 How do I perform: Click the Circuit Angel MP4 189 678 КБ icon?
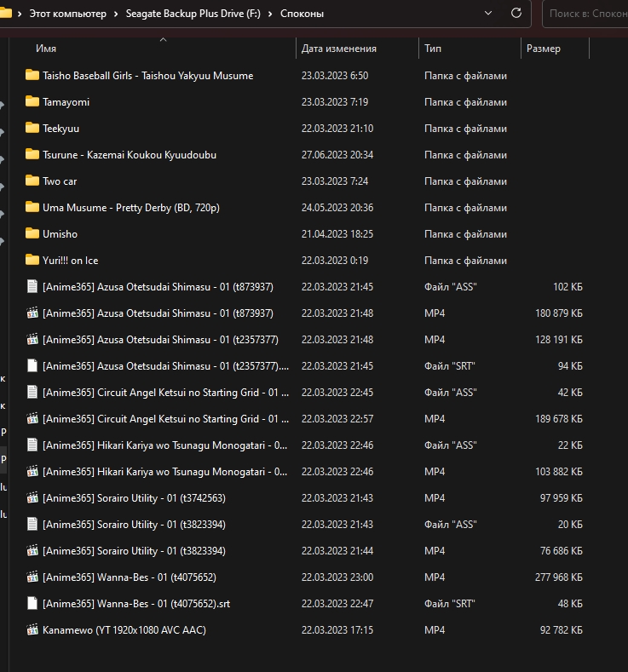tap(32, 419)
